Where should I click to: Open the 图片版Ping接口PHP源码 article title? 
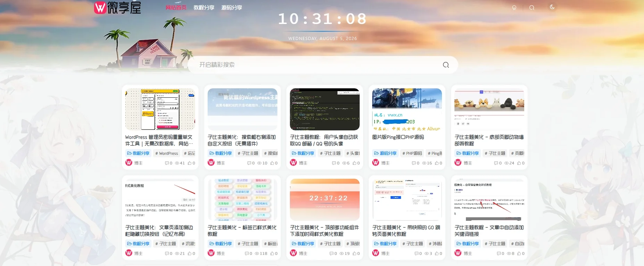pos(398,137)
